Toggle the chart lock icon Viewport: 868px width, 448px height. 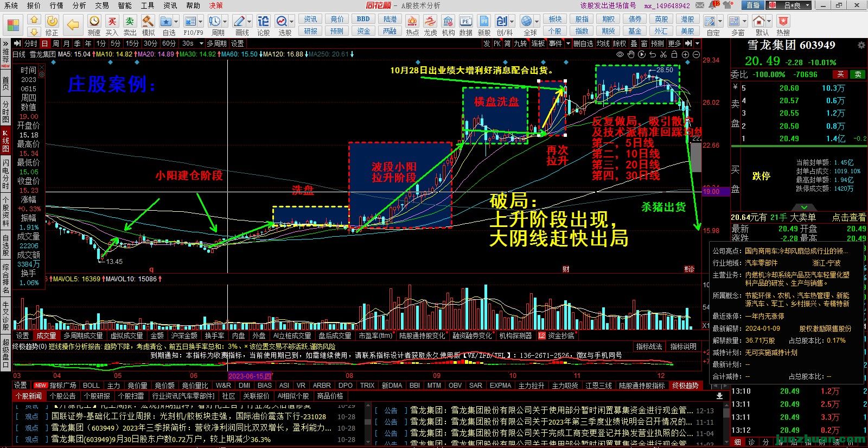674,54
